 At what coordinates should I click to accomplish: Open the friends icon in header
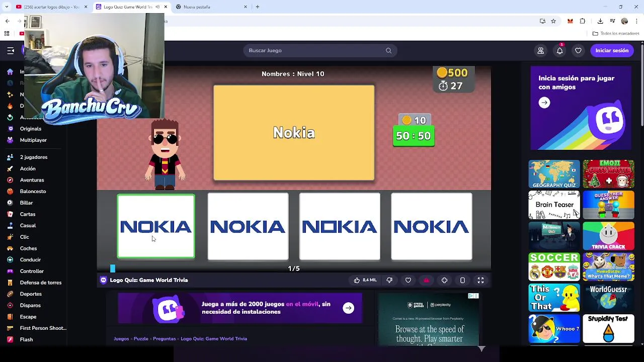click(540, 50)
